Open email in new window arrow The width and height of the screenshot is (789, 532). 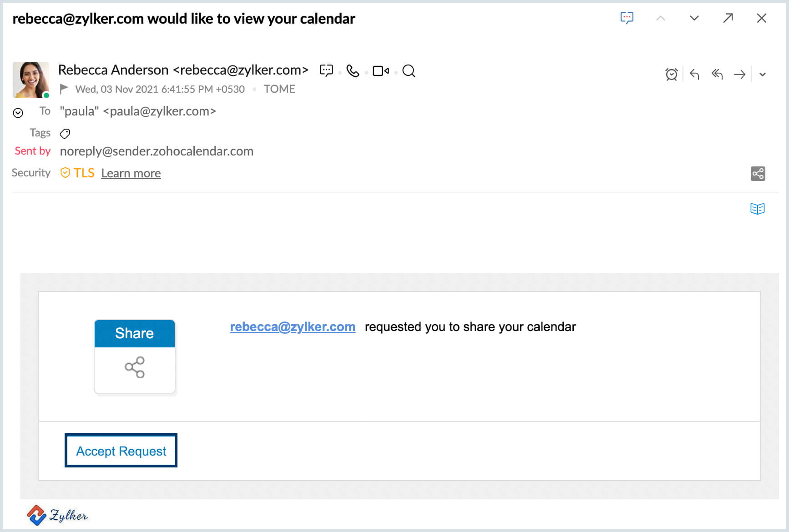point(728,18)
